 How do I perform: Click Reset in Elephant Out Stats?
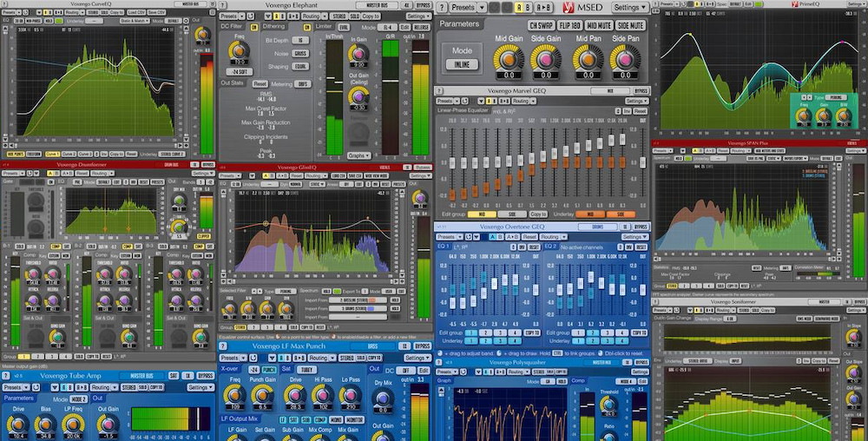(260, 83)
